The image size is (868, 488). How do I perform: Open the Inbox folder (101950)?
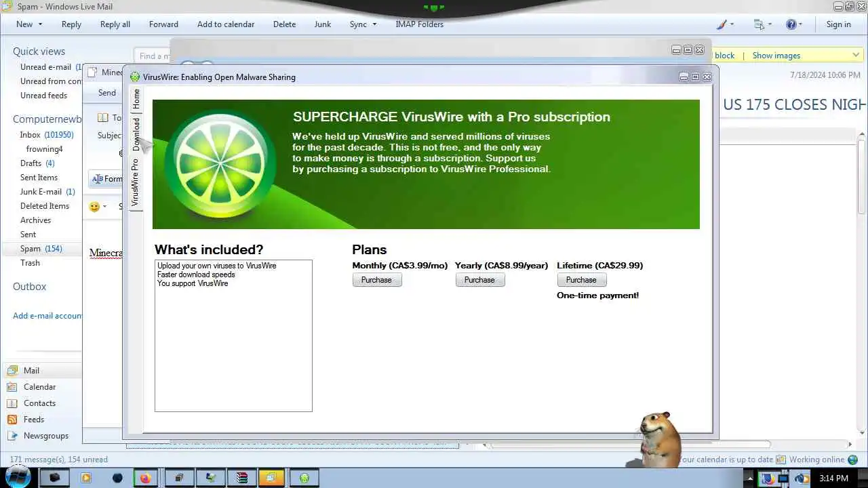pos(47,135)
